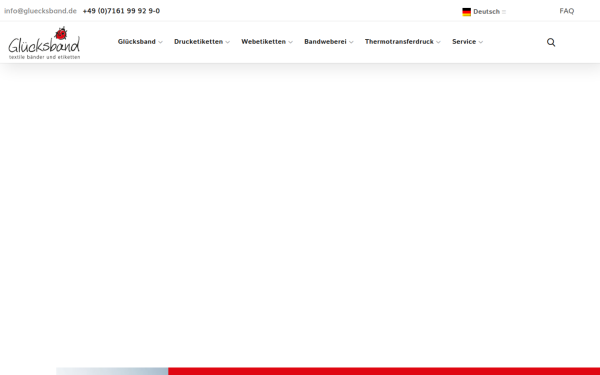Open the Drucketiketten menu item
The height and width of the screenshot is (375, 600).
tap(198, 42)
